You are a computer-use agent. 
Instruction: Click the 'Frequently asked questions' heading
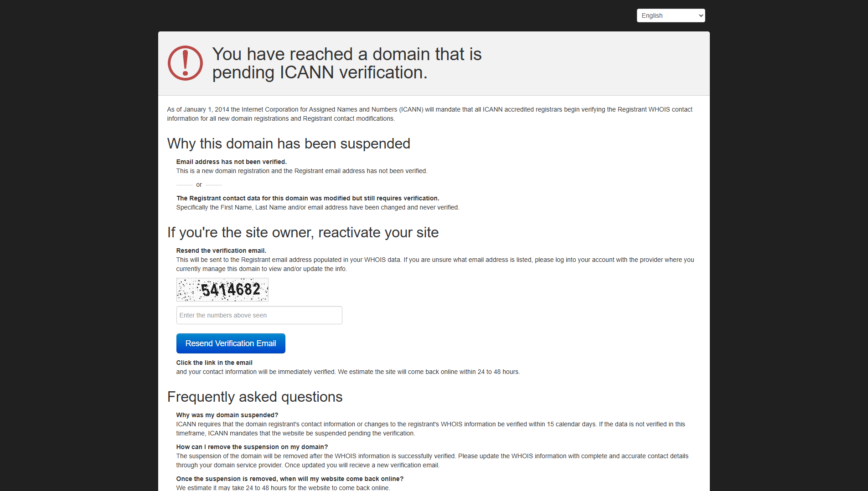point(255,397)
